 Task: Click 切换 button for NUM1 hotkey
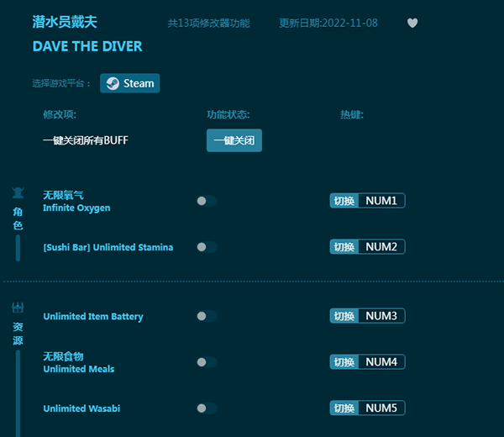point(344,201)
